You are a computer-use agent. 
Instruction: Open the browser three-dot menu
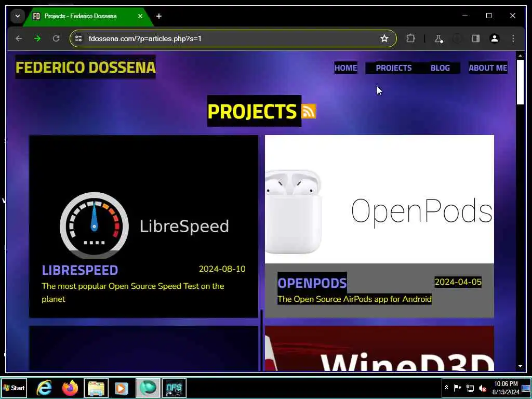pyautogui.click(x=513, y=38)
